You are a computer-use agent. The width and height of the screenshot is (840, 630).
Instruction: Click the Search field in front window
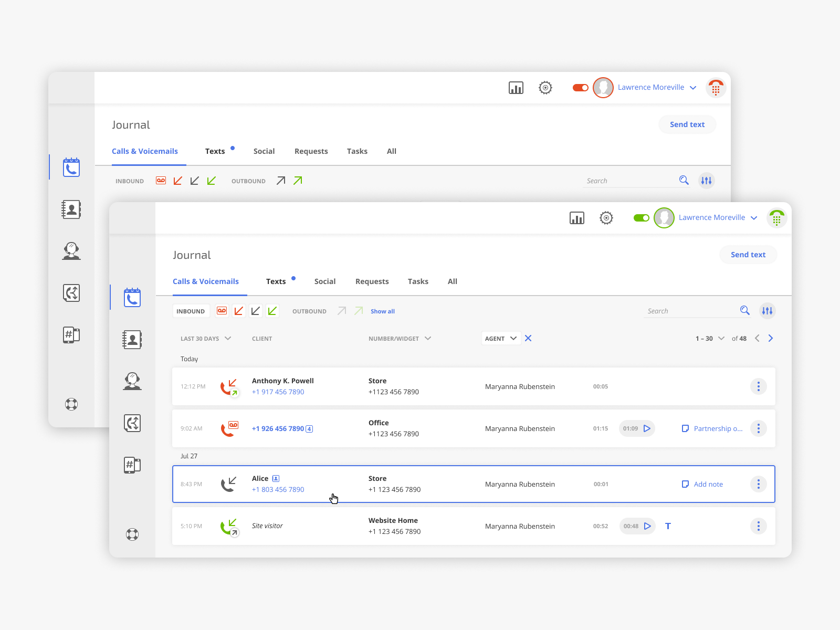tap(690, 311)
